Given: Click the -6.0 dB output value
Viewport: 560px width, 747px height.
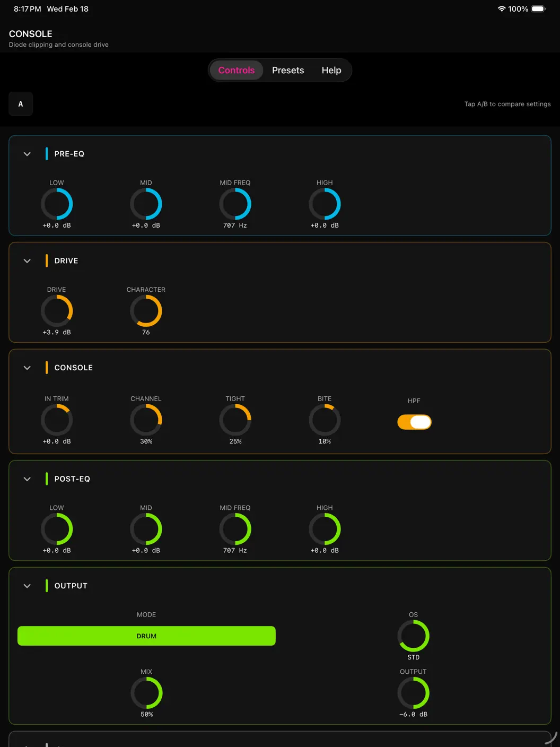Looking at the screenshot, I should [x=414, y=715].
